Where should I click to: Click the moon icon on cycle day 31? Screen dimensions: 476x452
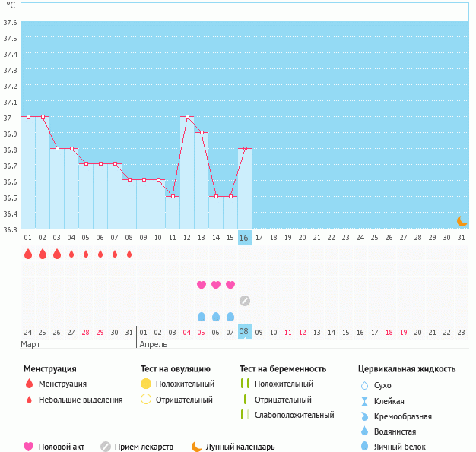pyautogui.click(x=462, y=220)
